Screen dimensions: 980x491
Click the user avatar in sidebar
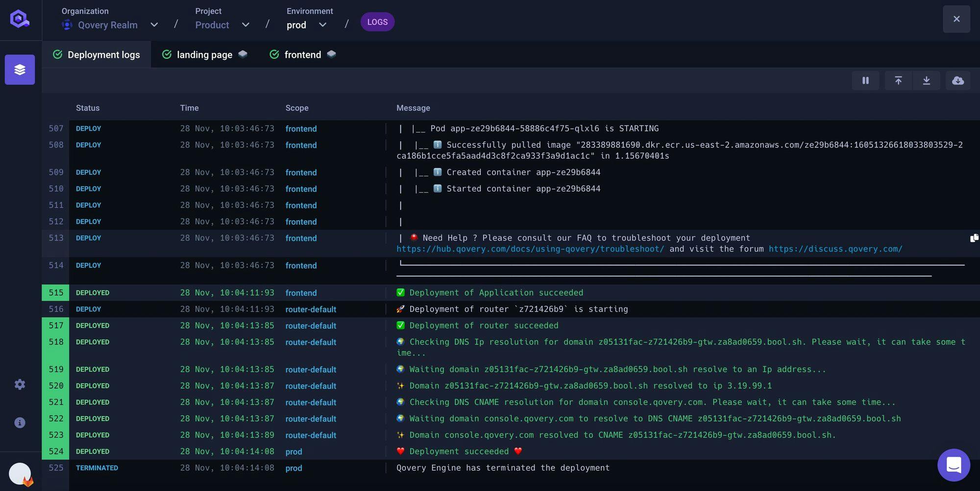20,473
